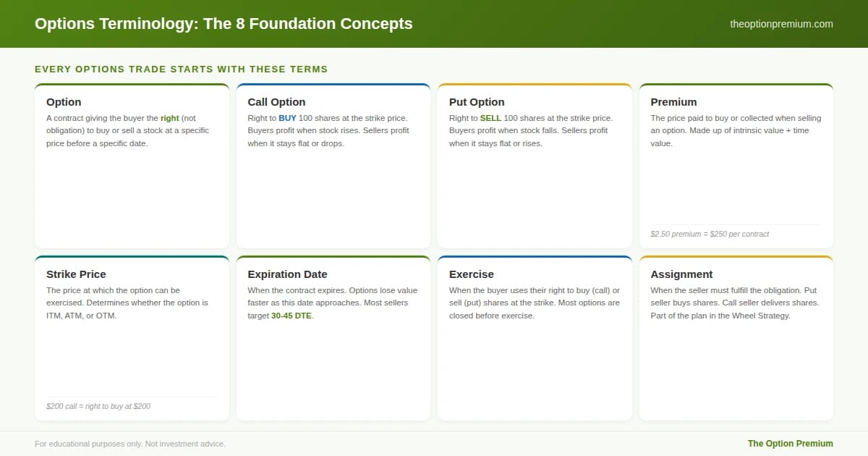
Task: Click the educational purposes disclaimer text
Action: 130,444
